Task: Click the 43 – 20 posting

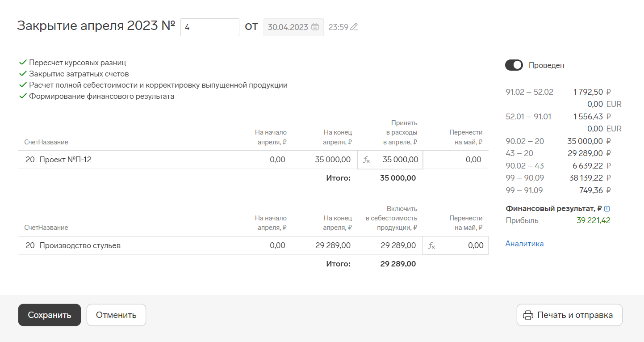Action: [x=519, y=153]
